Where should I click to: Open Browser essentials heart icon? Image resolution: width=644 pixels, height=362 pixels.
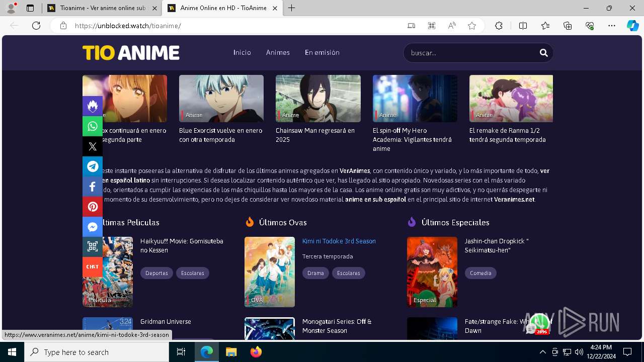pos(590,26)
